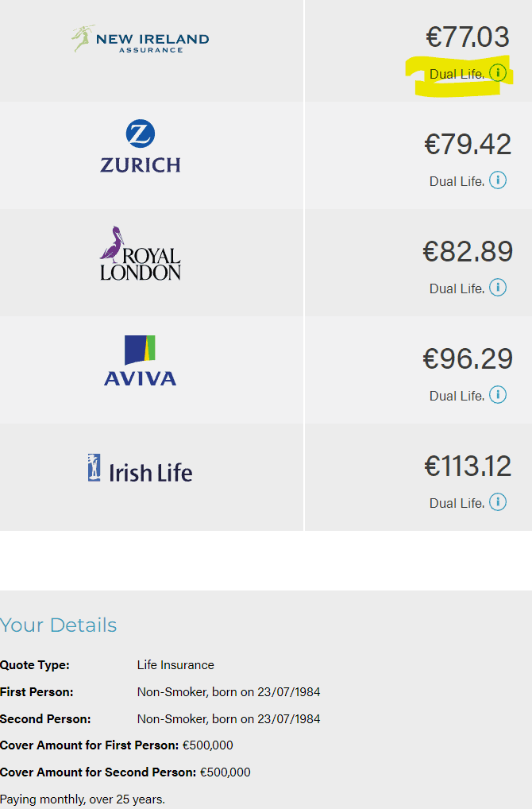532x809 pixels.
Task: Click the Cover Amount for Second Person line
Action: tap(125, 772)
